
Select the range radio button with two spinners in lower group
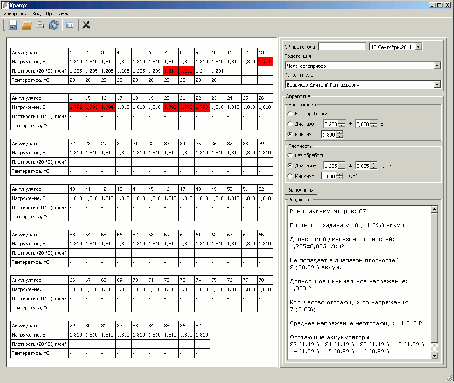290,165
